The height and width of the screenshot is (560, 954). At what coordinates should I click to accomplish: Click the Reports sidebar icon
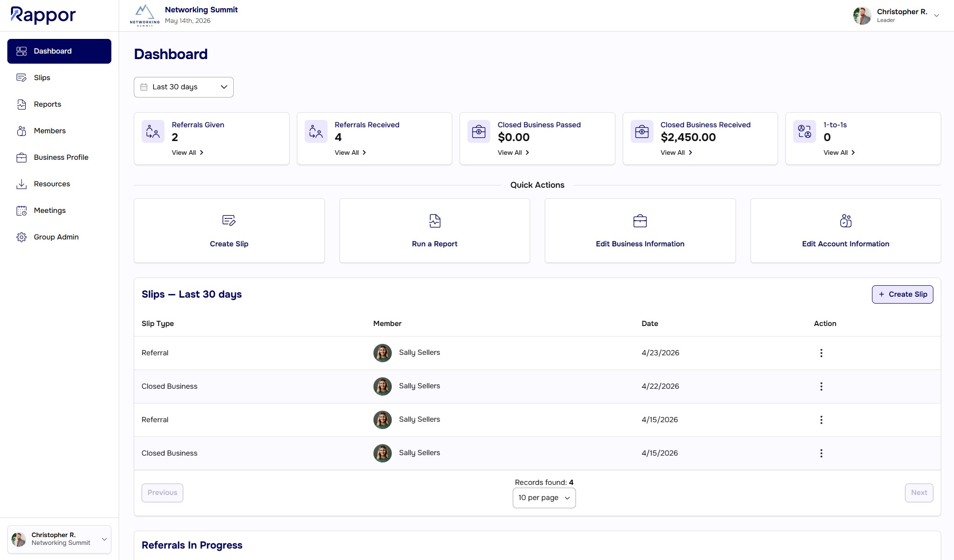22,104
